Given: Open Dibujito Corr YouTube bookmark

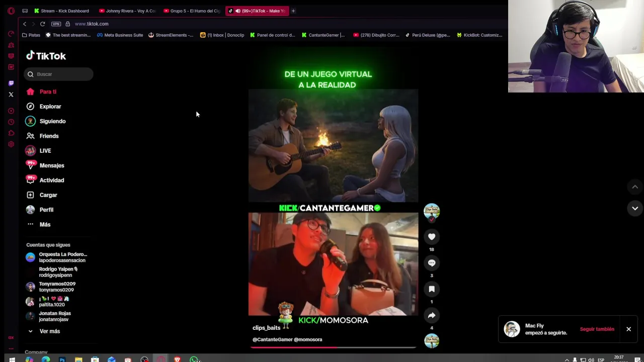Looking at the screenshot, I should (x=376, y=35).
